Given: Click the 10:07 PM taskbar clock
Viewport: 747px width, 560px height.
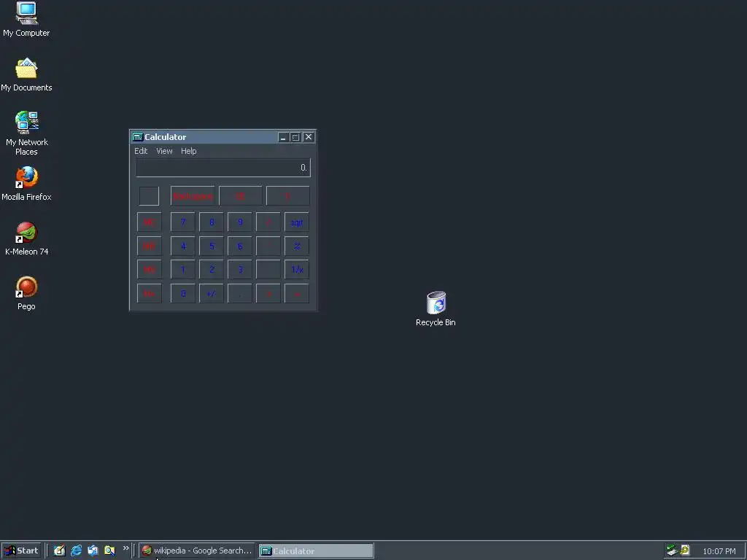Looking at the screenshot, I should point(719,551).
